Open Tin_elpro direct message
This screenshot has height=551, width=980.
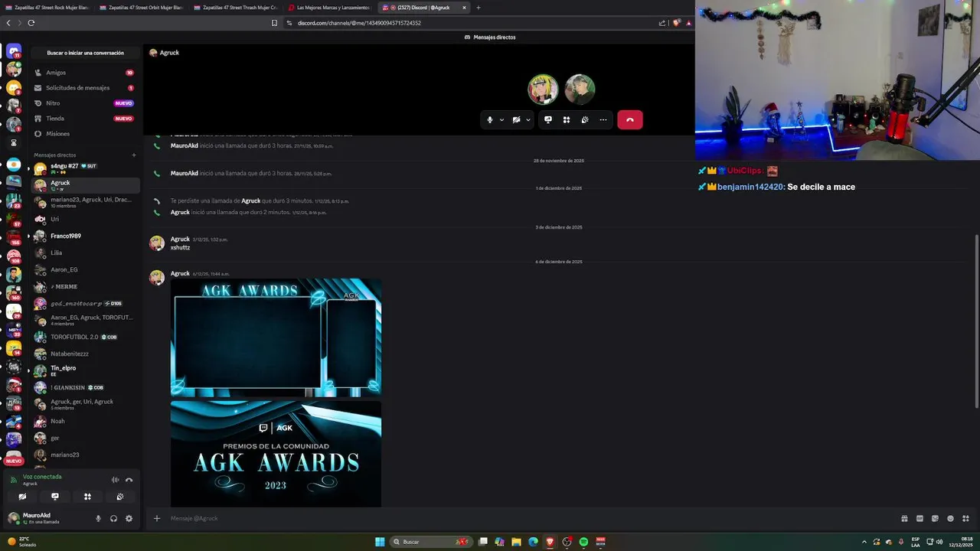(85, 370)
